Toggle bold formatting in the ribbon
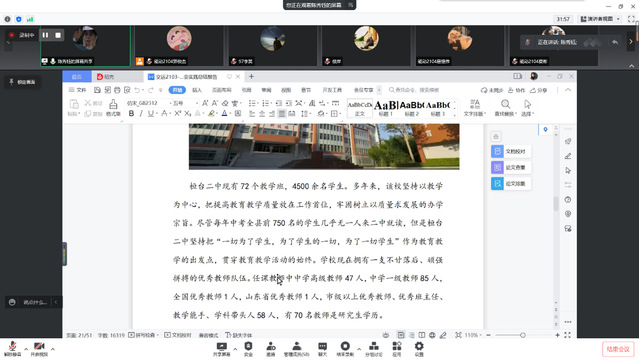 131,114
